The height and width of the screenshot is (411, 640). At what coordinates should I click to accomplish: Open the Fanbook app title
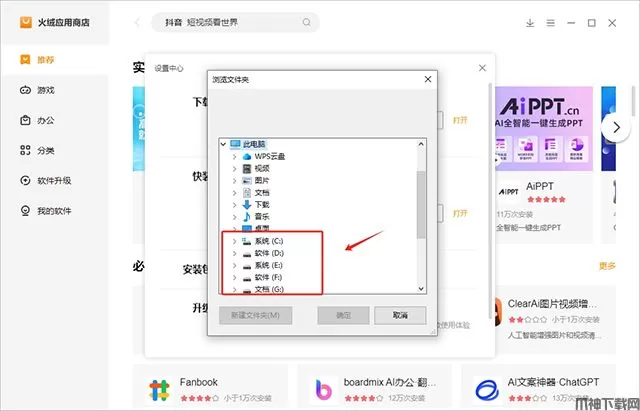pos(198,382)
